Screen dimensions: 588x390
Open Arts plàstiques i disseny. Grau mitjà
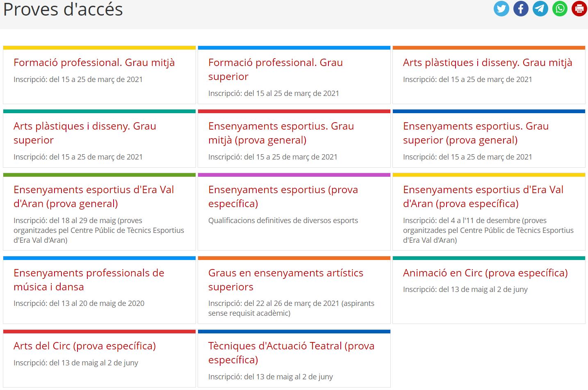click(488, 62)
